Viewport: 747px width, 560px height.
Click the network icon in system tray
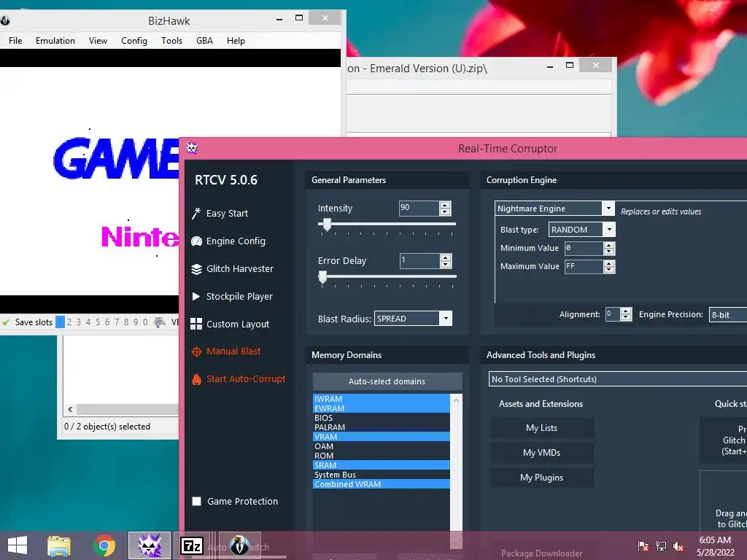[661, 546]
